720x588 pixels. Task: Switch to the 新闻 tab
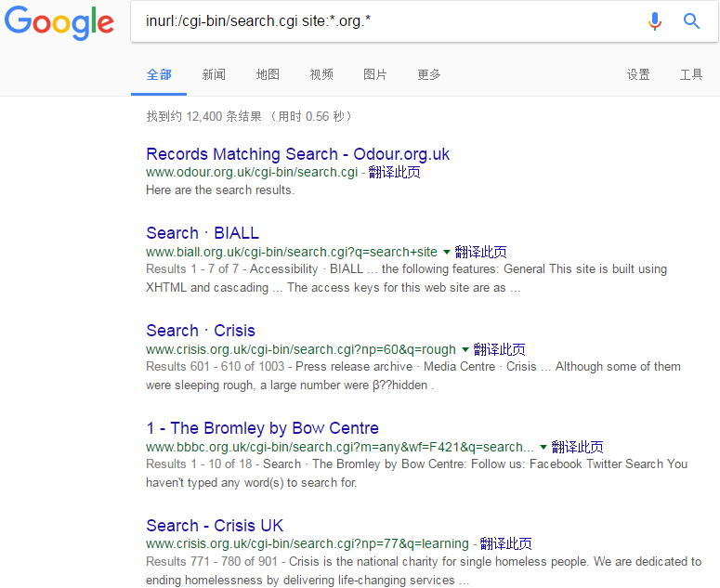(214, 74)
